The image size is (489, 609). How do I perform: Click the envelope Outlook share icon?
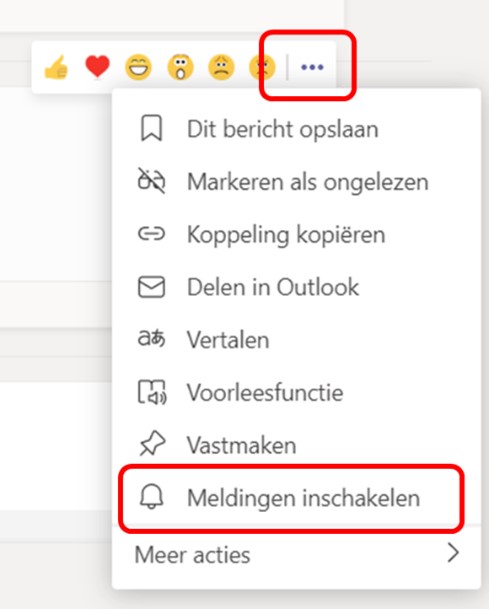[151, 287]
